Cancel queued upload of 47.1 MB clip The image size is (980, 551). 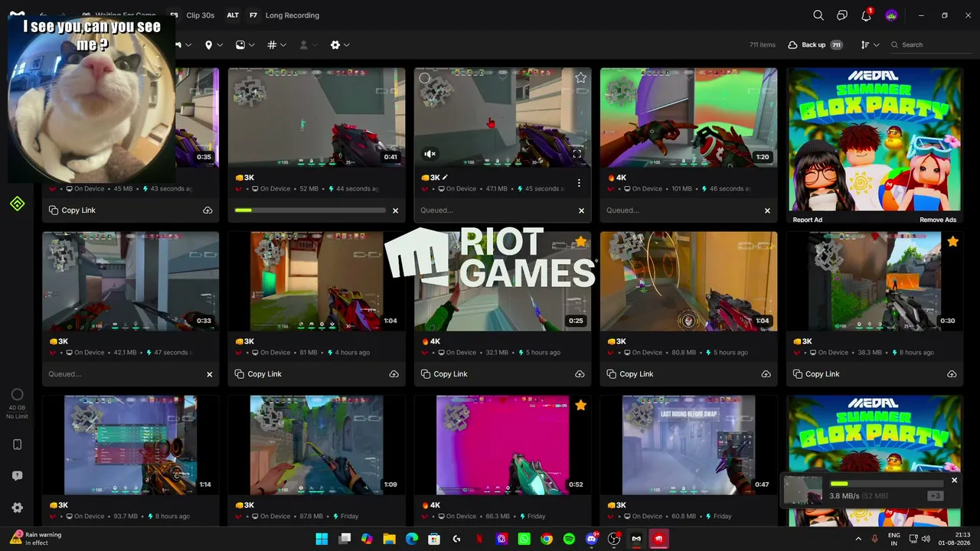tap(581, 210)
